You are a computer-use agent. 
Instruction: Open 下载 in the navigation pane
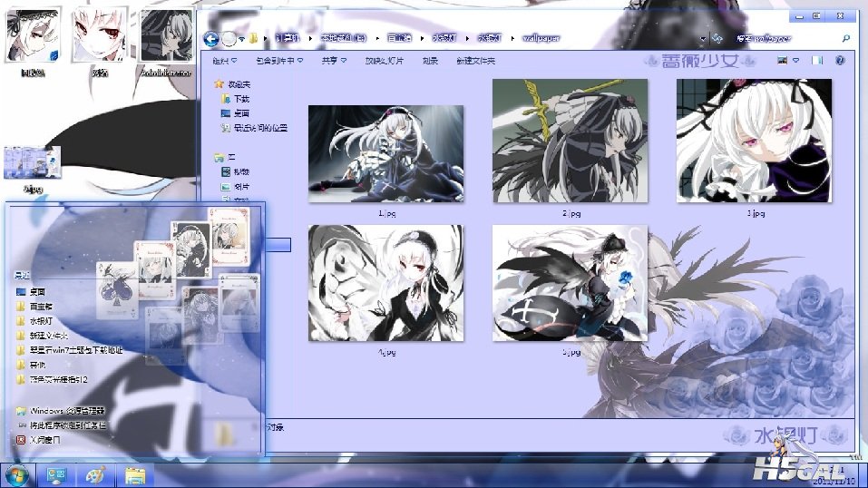pos(241,99)
